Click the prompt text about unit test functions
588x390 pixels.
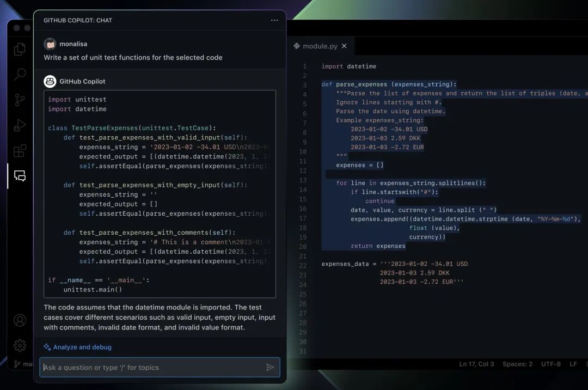tap(133, 57)
